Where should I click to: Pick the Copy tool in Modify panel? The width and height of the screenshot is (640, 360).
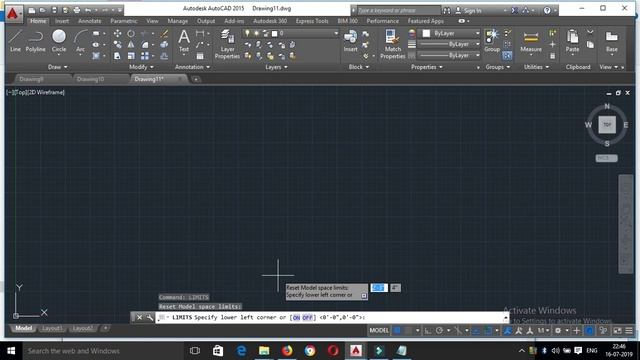pyautogui.click(x=118, y=44)
